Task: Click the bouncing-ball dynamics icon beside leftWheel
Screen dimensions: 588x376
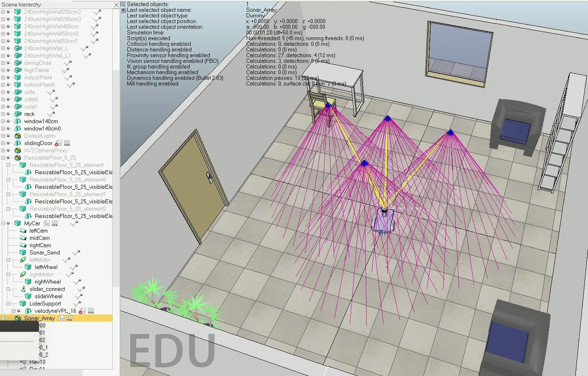Action: point(74,267)
